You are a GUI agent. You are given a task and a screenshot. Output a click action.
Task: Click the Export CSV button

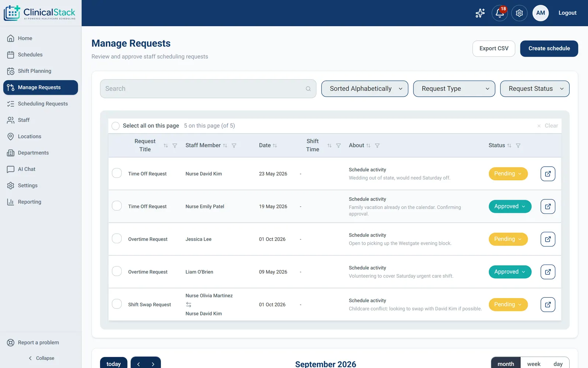click(494, 49)
